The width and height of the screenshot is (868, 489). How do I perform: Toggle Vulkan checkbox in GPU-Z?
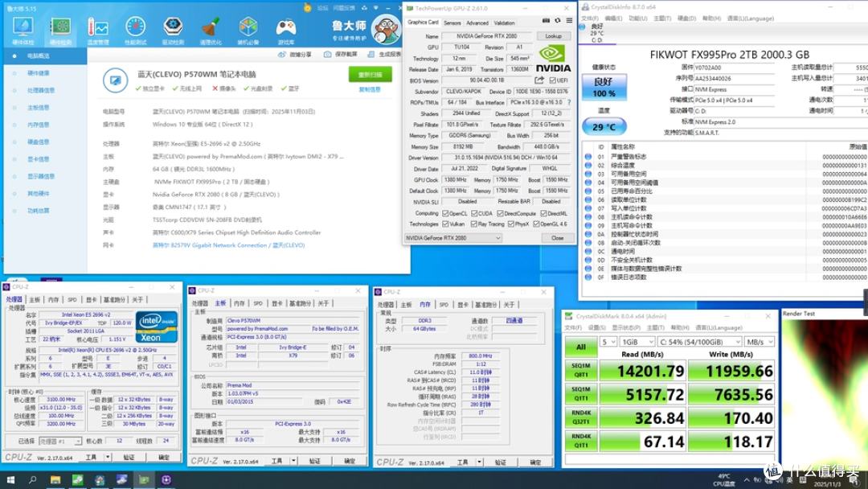tap(445, 224)
